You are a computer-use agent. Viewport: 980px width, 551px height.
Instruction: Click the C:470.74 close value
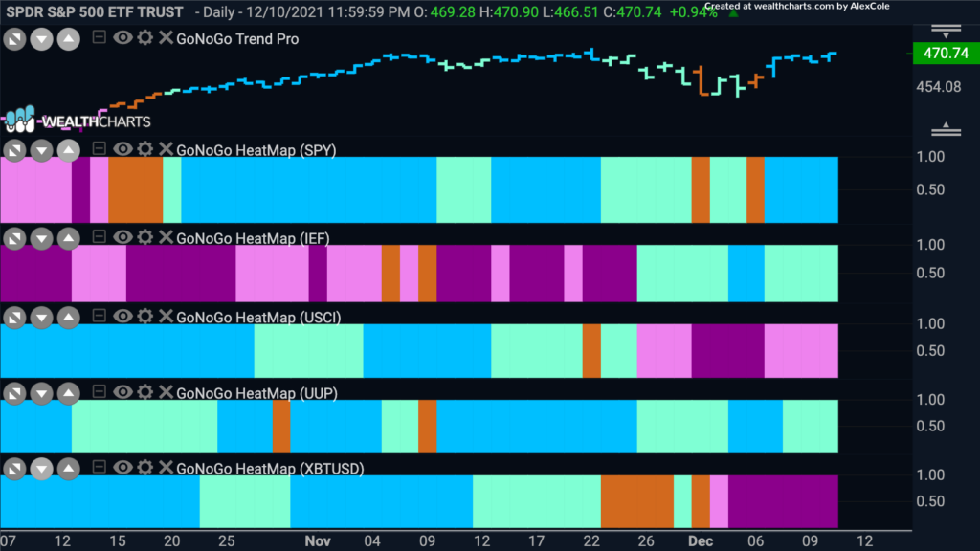pos(632,11)
